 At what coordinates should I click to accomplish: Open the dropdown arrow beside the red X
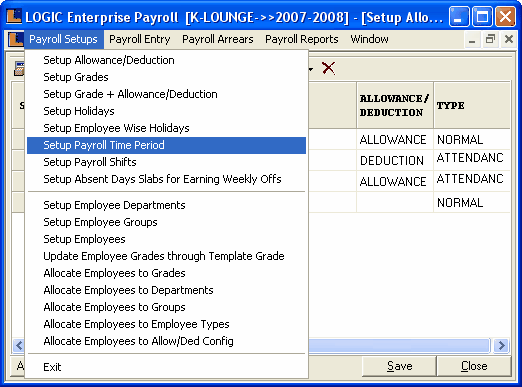click(311, 69)
